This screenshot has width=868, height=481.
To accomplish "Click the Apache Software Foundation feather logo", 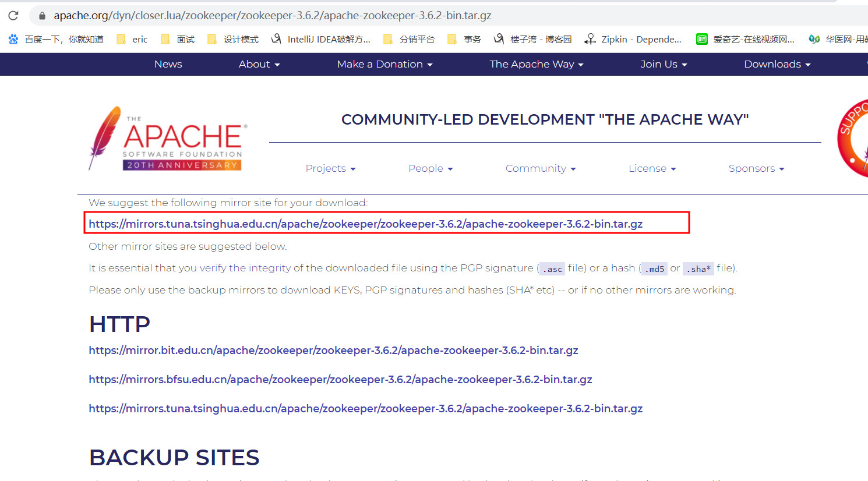I will pos(168,139).
